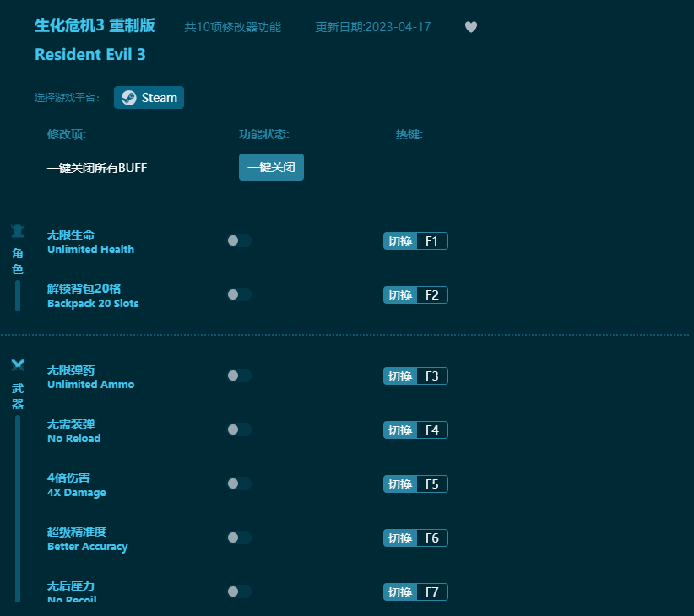Click the F2 hotkey field
Screen dimensions: 694x616
point(432,295)
